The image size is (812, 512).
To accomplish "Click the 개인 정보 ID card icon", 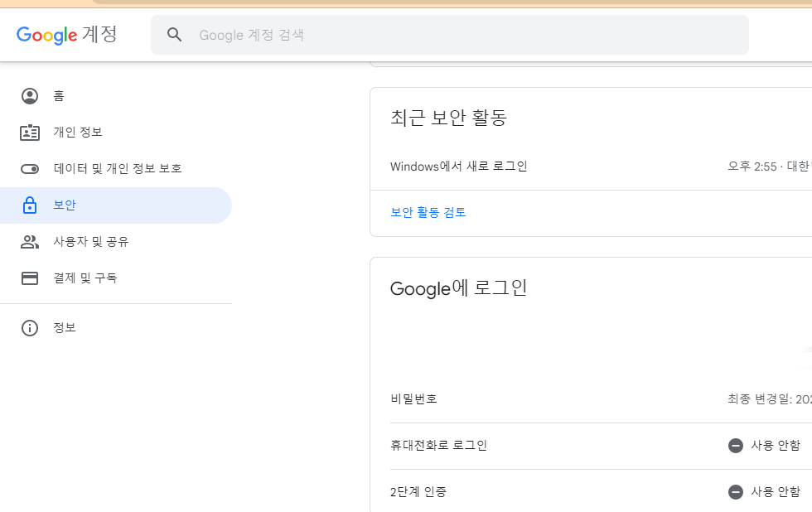I will click(x=30, y=133).
